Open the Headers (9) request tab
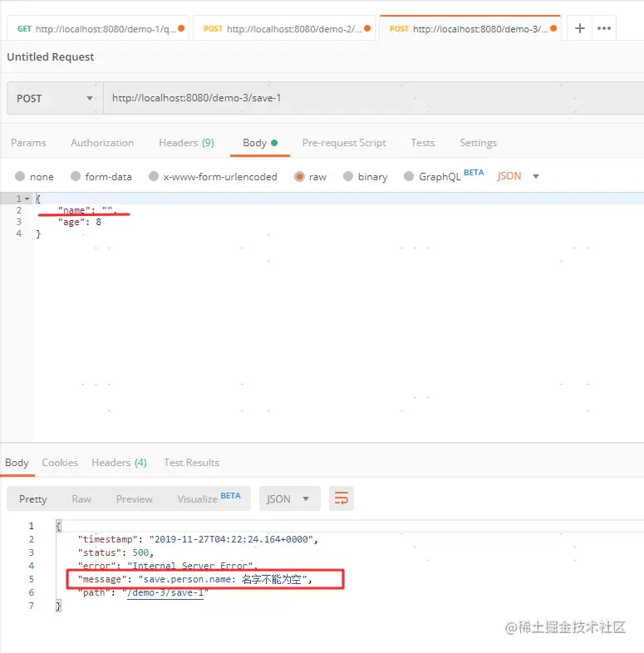Image resolution: width=644 pixels, height=653 pixels. (186, 143)
